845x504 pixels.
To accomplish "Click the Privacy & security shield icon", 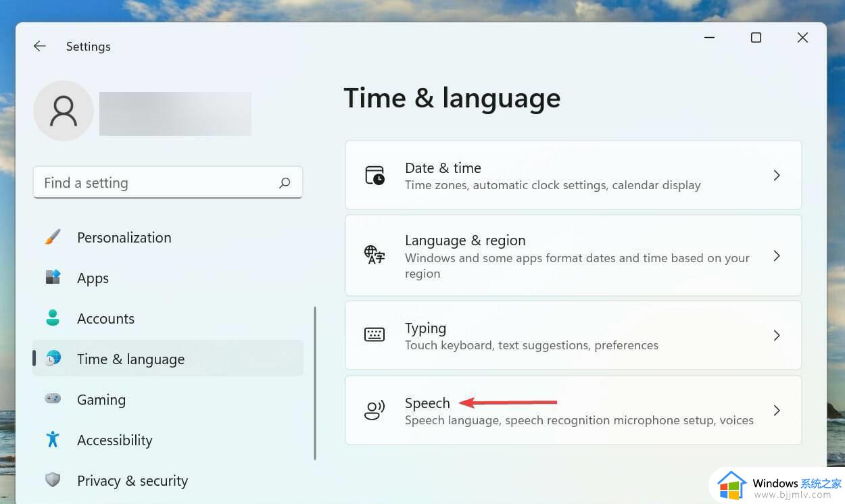I will point(53,480).
